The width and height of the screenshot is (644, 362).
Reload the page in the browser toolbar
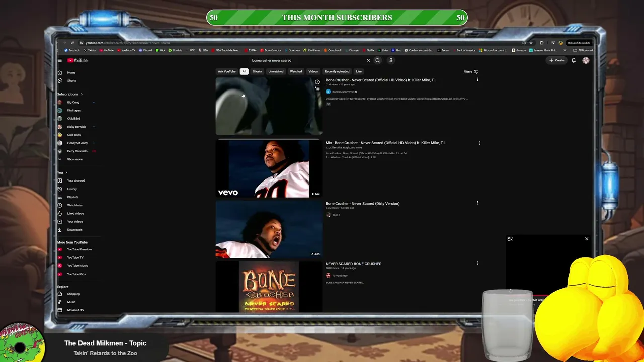[72, 43]
